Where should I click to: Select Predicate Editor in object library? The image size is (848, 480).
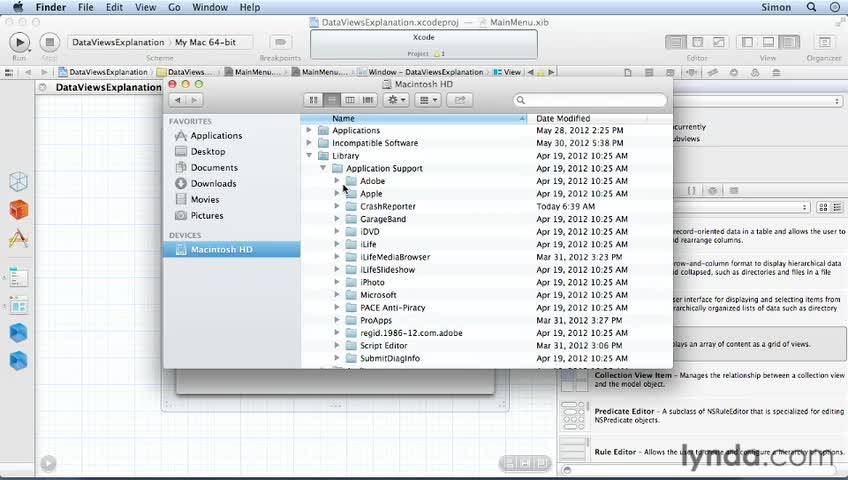(x=703, y=415)
